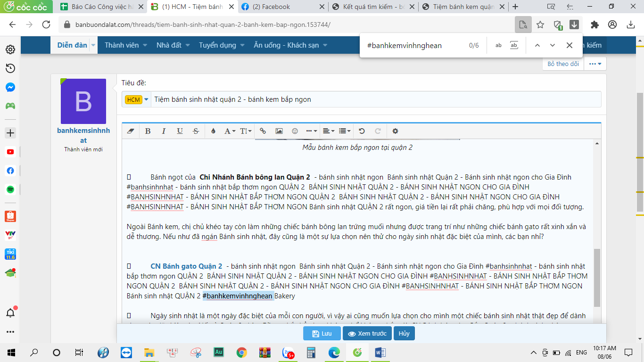The width and height of the screenshot is (644, 362).
Task: Open the ENG language indicator in tray
Action: point(581,352)
